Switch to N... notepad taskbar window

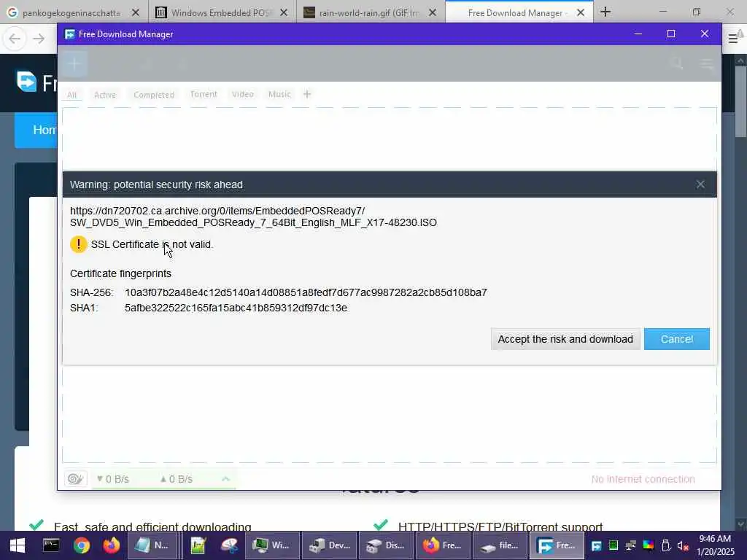click(152, 545)
